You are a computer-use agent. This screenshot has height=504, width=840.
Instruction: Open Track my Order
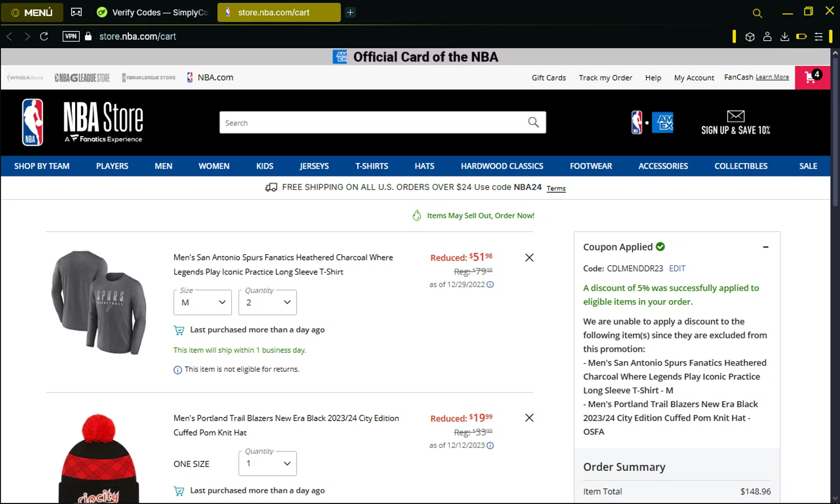pos(605,78)
